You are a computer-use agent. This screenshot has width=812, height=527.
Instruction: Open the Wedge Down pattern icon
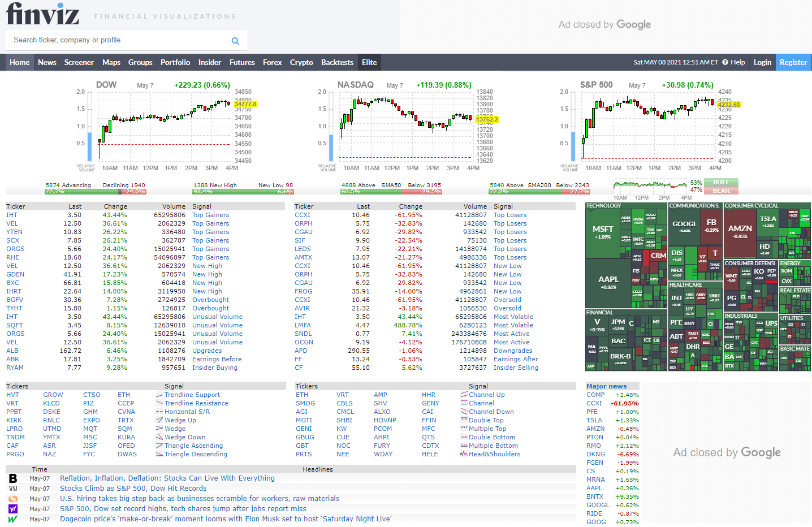tap(159, 437)
